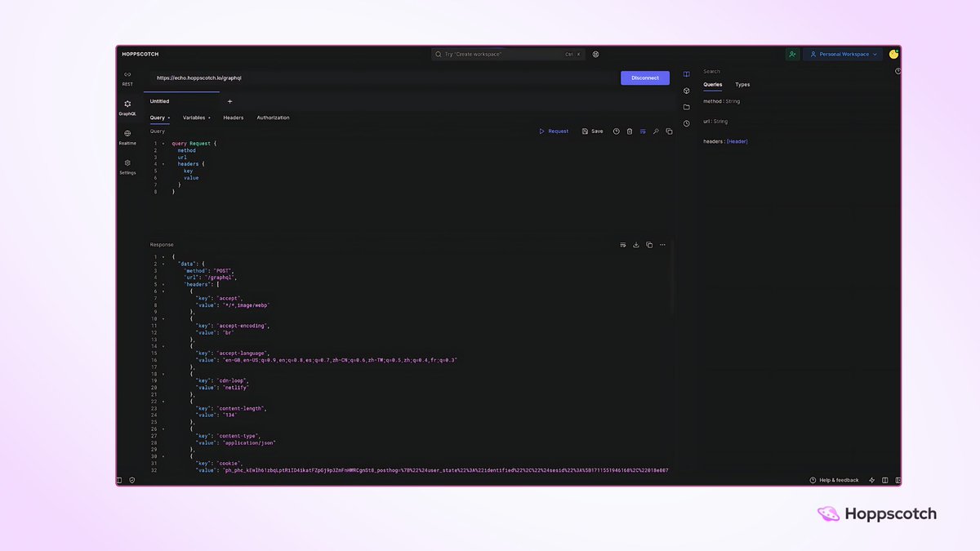980x551 pixels.
Task: Switch to the Headers tab
Action: pyautogui.click(x=234, y=118)
